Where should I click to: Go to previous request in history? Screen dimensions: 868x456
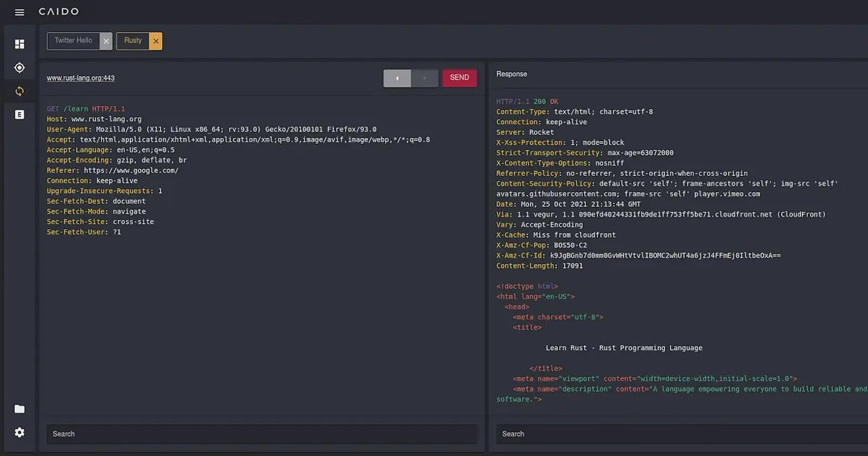pos(397,78)
